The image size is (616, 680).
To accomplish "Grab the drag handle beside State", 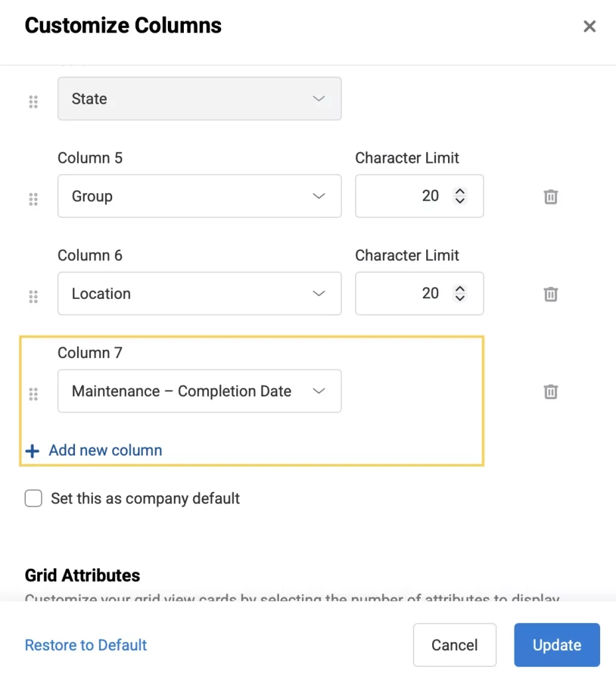I will pos(33,102).
